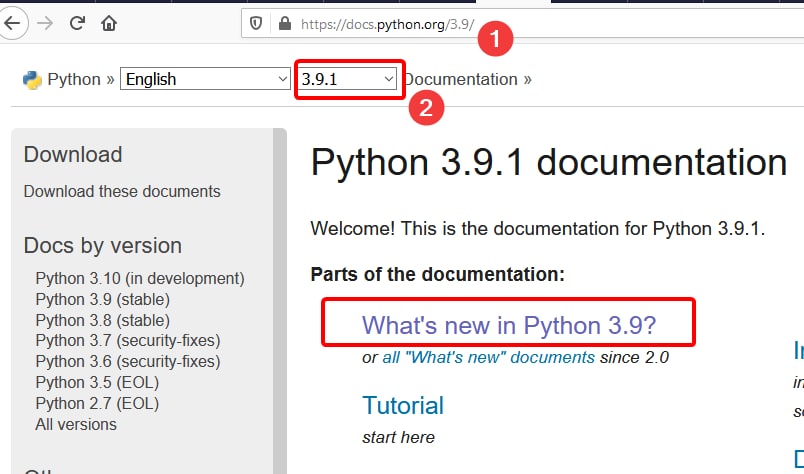The image size is (804, 474).
Task: Click the sidebar vertical scrollbar
Action: pos(280,301)
